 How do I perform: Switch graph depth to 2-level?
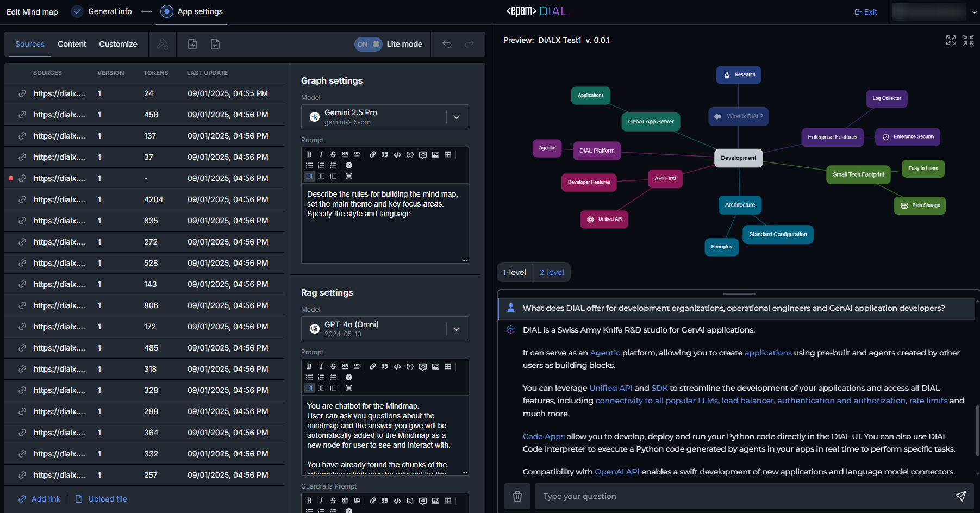(551, 272)
